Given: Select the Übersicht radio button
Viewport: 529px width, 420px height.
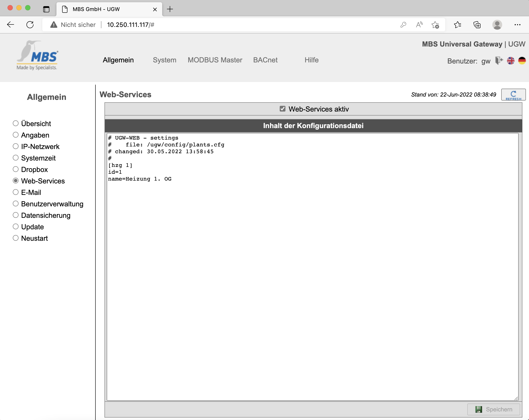Looking at the screenshot, I should (15, 123).
